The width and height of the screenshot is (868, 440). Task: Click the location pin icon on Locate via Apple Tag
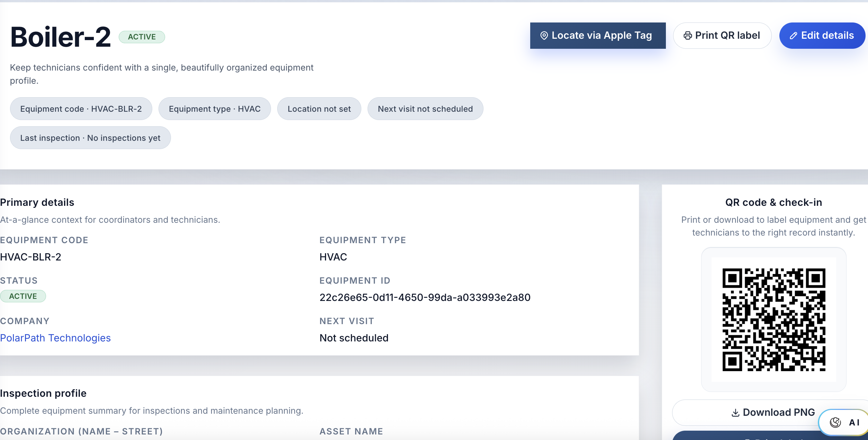click(544, 35)
